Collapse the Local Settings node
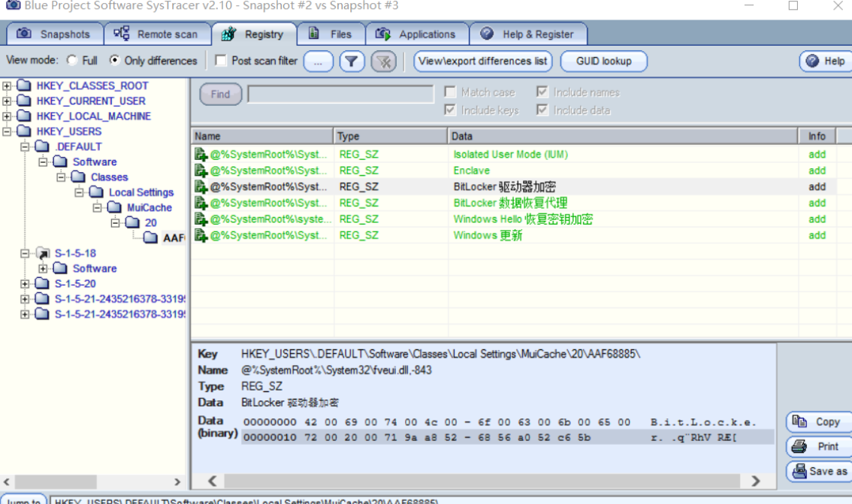 79,192
